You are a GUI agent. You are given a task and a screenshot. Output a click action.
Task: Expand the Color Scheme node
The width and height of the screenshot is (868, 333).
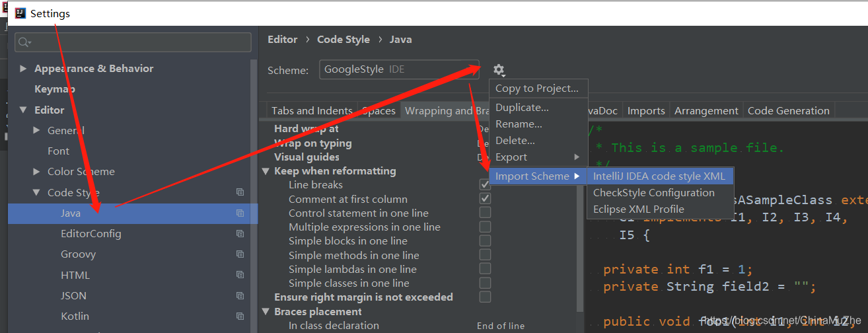click(x=37, y=172)
